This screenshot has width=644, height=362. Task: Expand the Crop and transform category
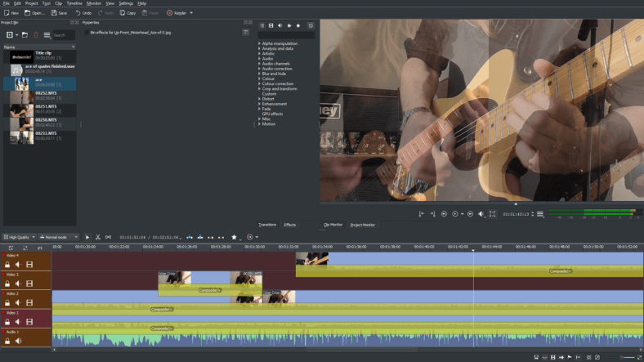click(259, 88)
